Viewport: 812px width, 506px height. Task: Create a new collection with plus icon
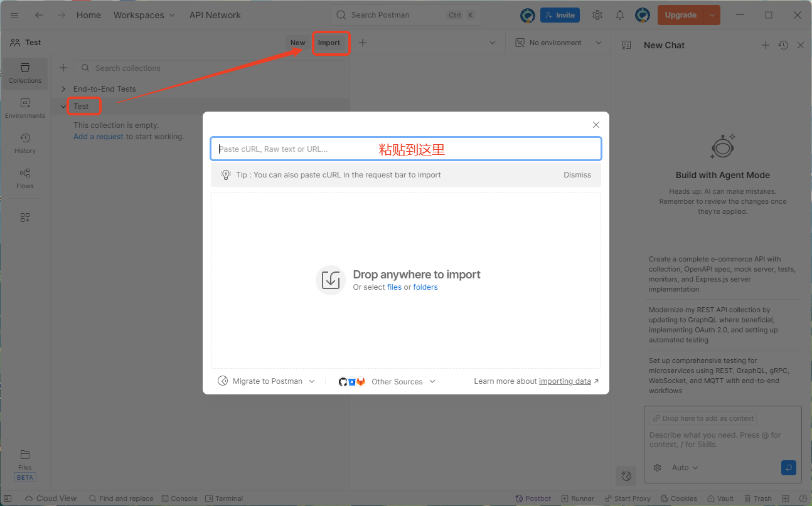tap(63, 68)
